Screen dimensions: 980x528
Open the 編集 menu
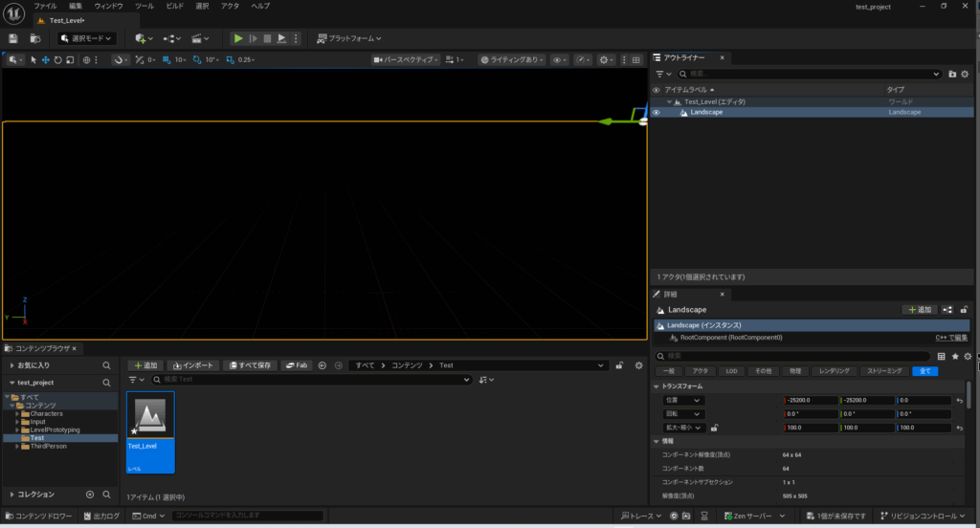click(x=76, y=7)
